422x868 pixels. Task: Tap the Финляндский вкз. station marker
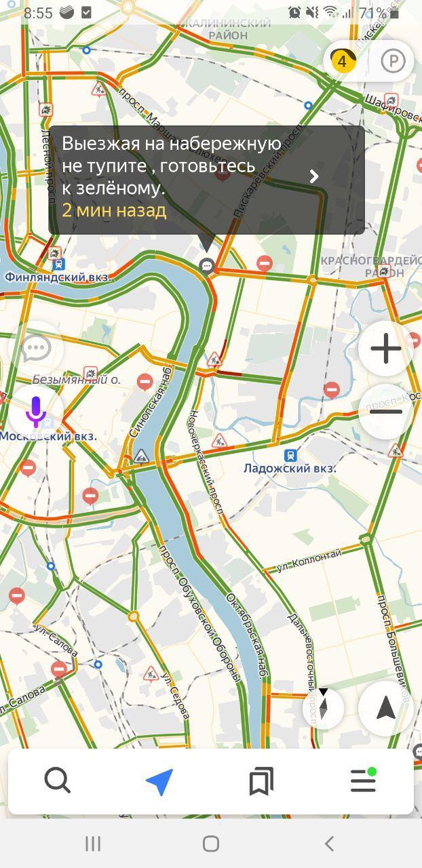[x=58, y=264]
